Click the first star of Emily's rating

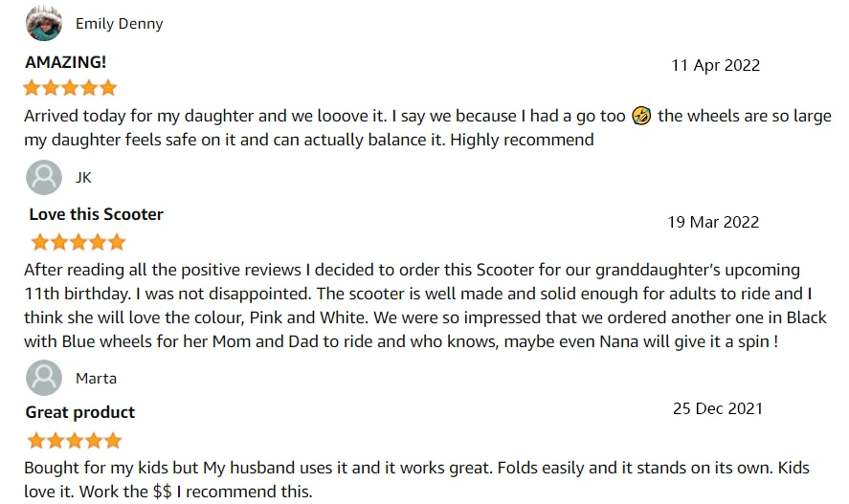pos(33,88)
